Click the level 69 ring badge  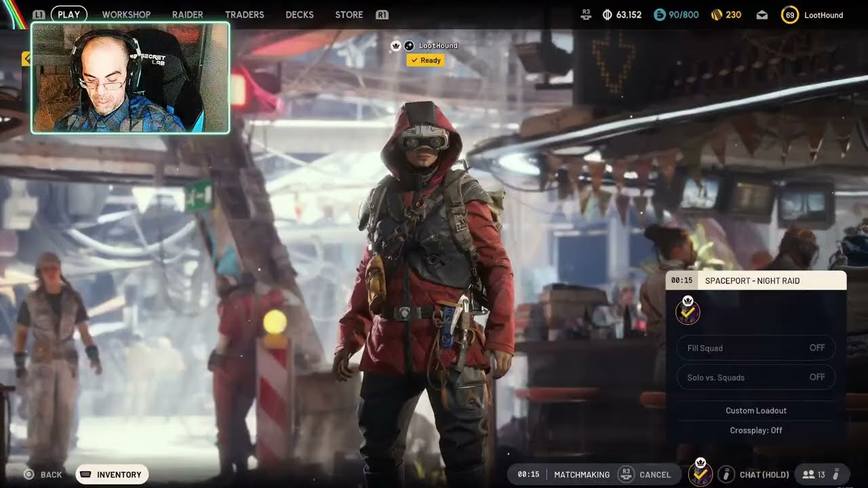[789, 14]
